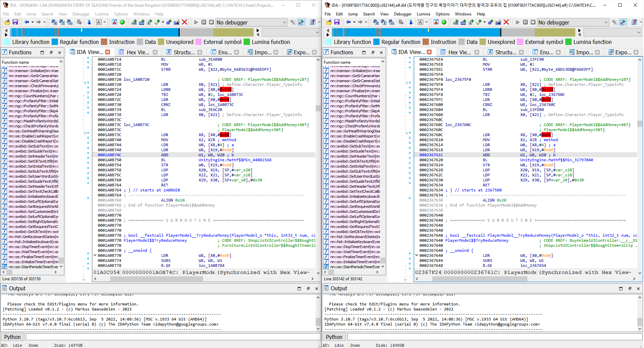Click the green circle icon in left IDA toolbar
644x348 pixels.
[x=122, y=22]
